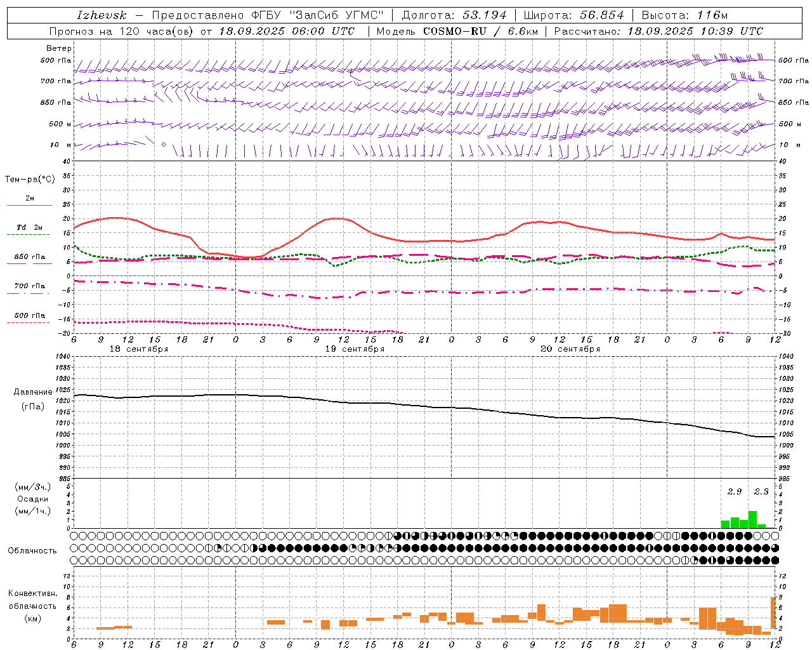This screenshot has width=812, height=650.
Task: Click the Ветер wind panel label
Action: coord(59,48)
